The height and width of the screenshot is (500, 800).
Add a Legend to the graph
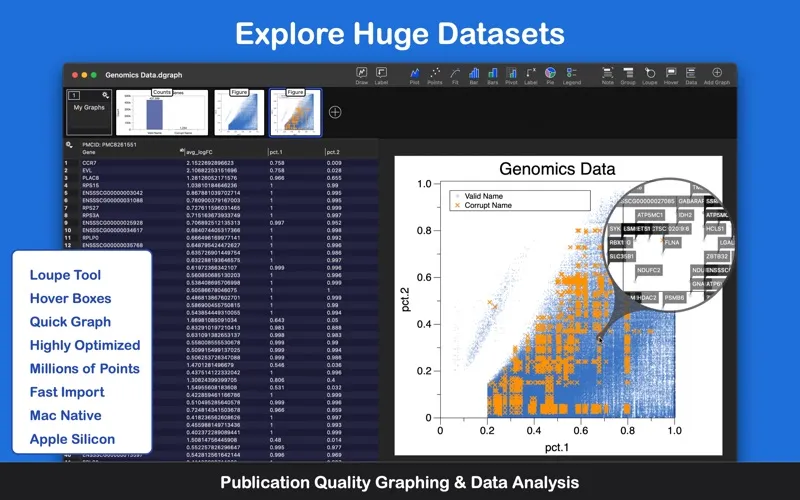click(571, 75)
